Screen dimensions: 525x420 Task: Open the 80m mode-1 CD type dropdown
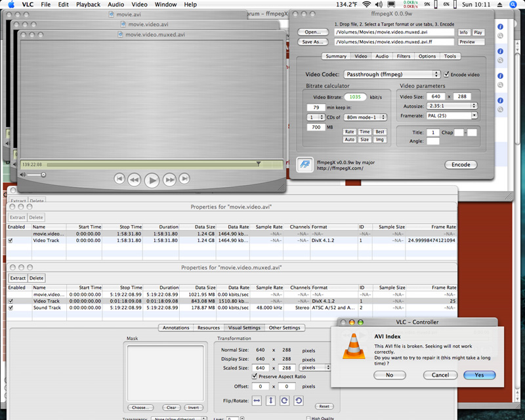click(x=366, y=117)
